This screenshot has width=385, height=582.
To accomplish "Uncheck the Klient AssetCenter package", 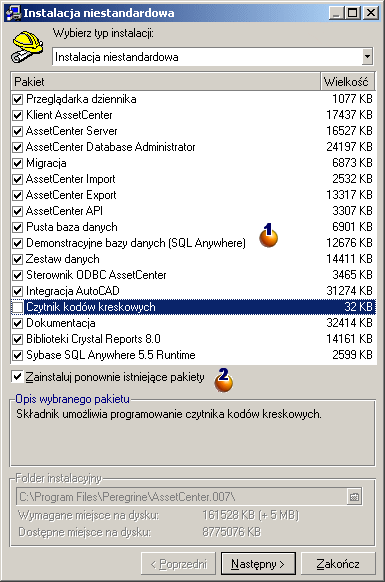I will click(x=17, y=115).
